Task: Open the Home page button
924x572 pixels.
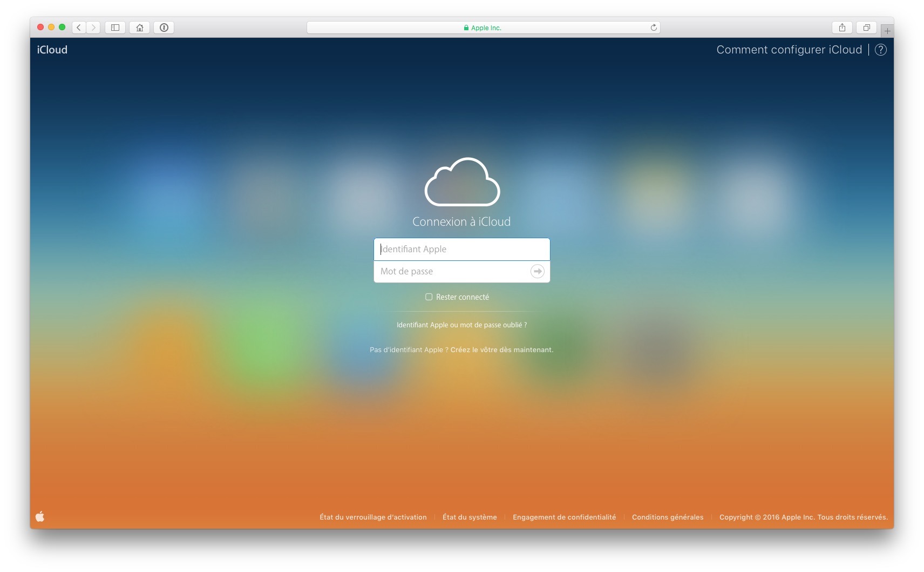Action: click(140, 28)
